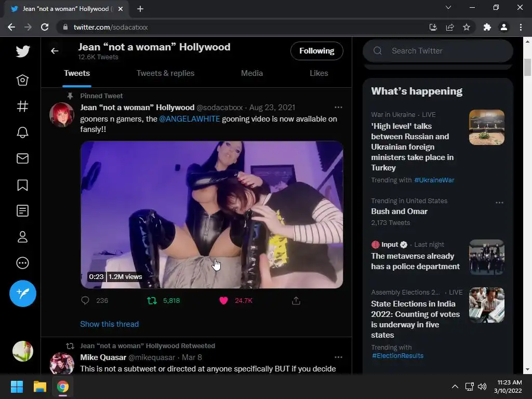Image resolution: width=532 pixels, height=399 pixels.
Task: Click Chrome's back navigation arrow
Action: (x=11, y=27)
